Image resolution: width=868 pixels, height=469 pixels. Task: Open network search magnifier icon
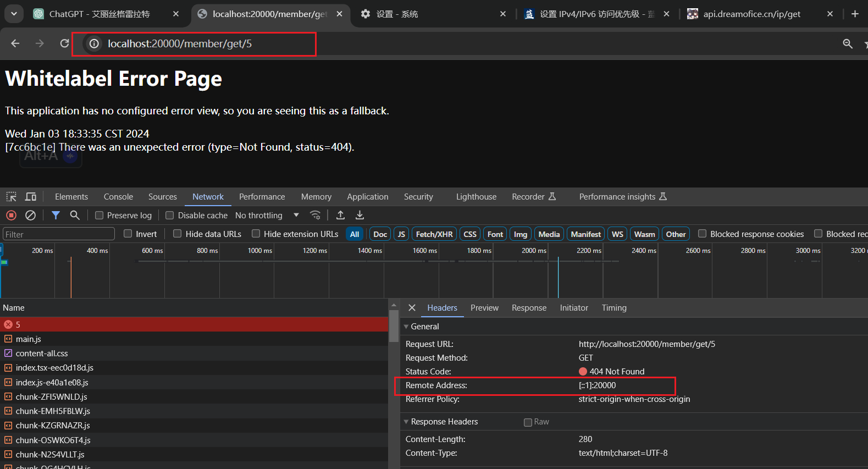pos(75,216)
